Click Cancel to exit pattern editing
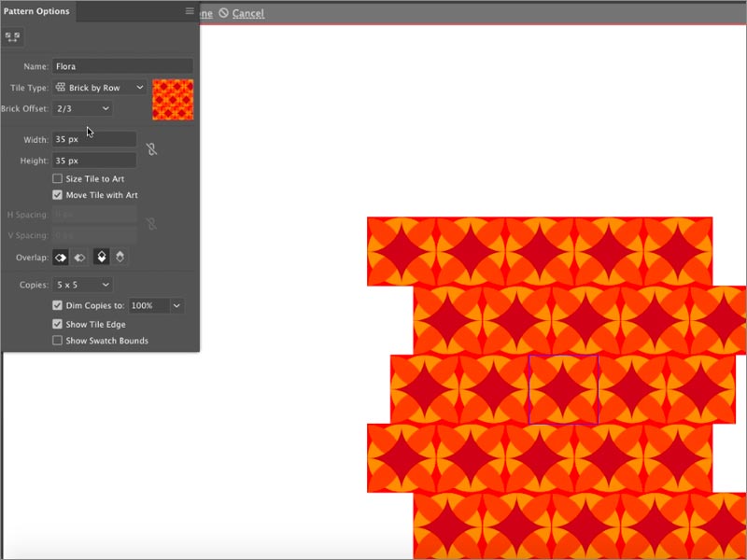 [x=247, y=13]
